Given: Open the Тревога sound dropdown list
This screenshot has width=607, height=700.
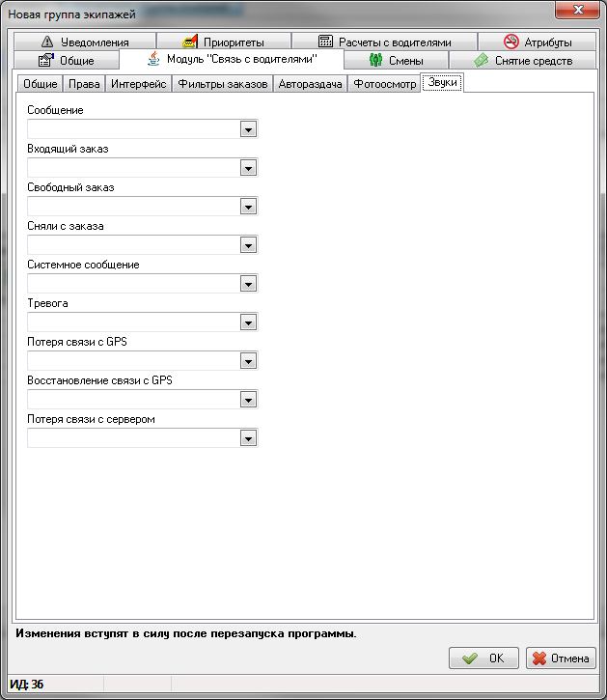Looking at the screenshot, I should [248, 322].
